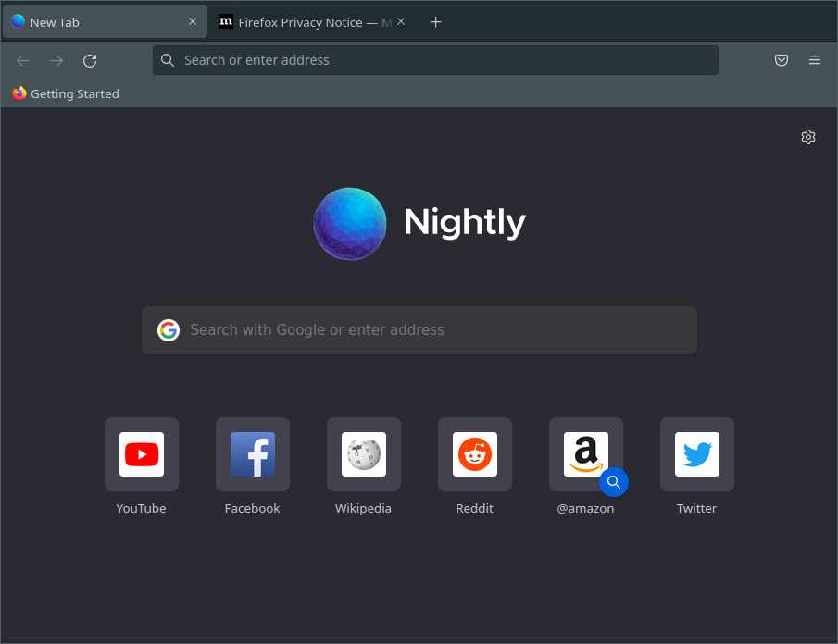Click the magnifier icon in address bar
This screenshot has width=838, height=644.
[x=168, y=60]
